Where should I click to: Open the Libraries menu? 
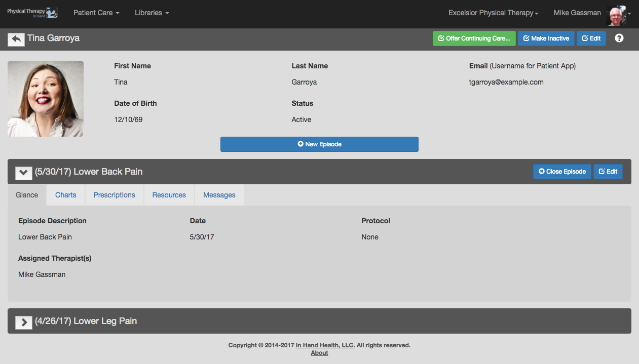coord(152,13)
